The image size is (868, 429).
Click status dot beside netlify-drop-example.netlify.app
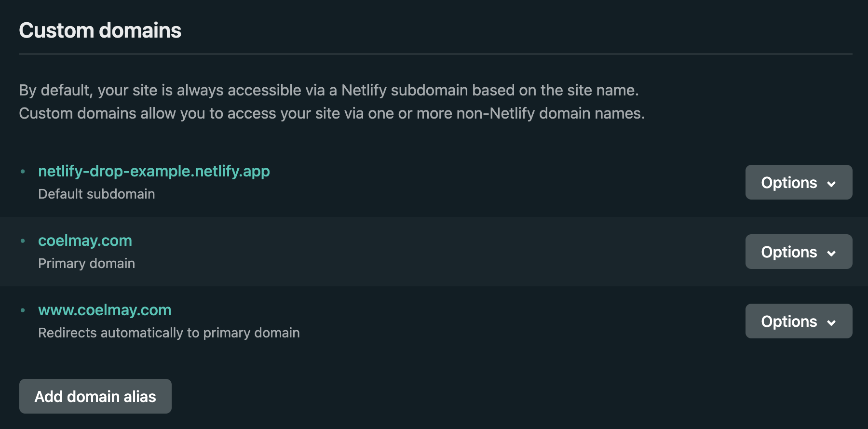tap(23, 171)
